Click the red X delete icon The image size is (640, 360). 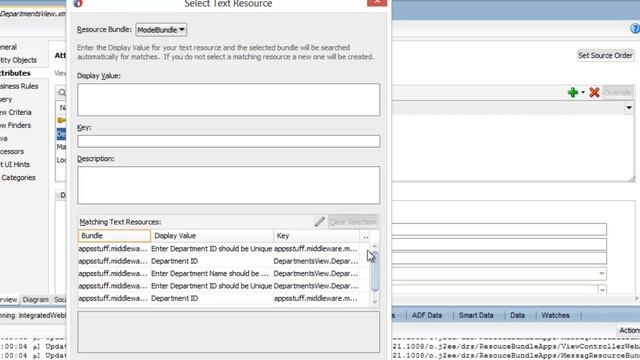[594, 92]
